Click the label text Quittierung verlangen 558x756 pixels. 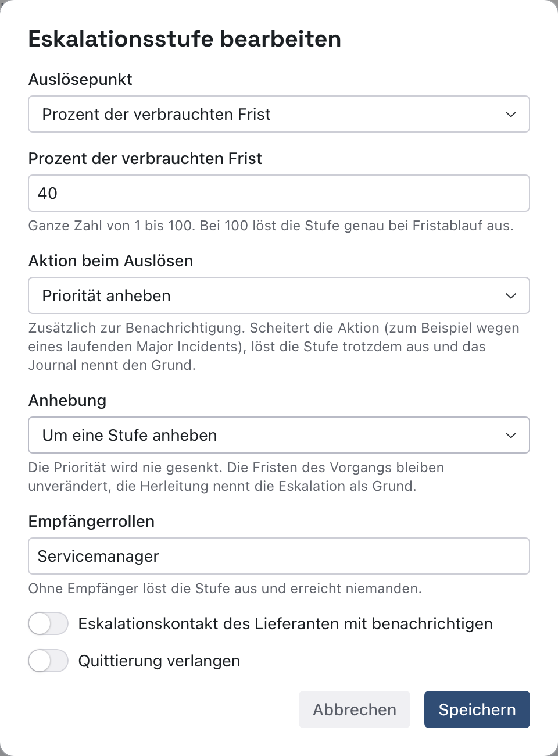tap(159, 661)
